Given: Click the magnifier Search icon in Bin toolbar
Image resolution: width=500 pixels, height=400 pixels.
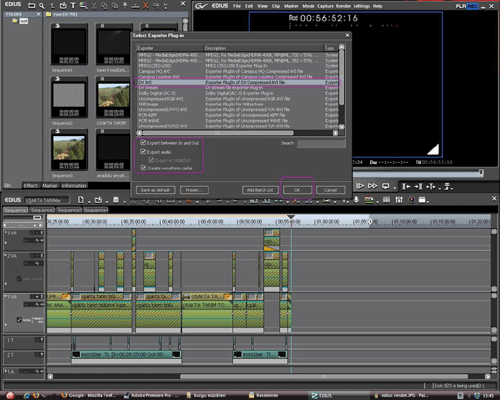Looking at the screenshot, I should coord(42,5).
